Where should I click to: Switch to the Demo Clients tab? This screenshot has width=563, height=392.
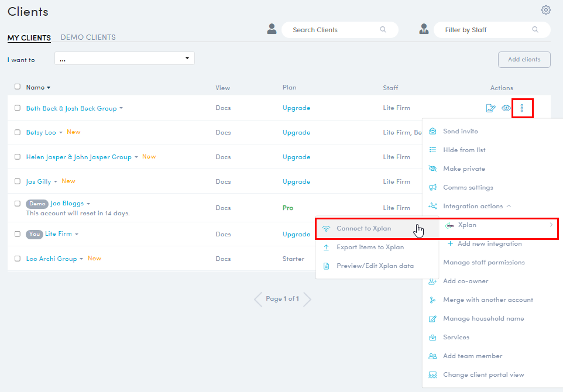pyautogui.click(x=88, y=37)
